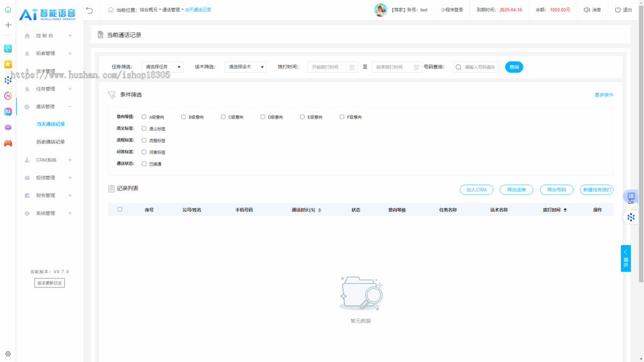Click the envelope icon beside 短信管理
Viewport: 644px width, 362px height.
27,178
